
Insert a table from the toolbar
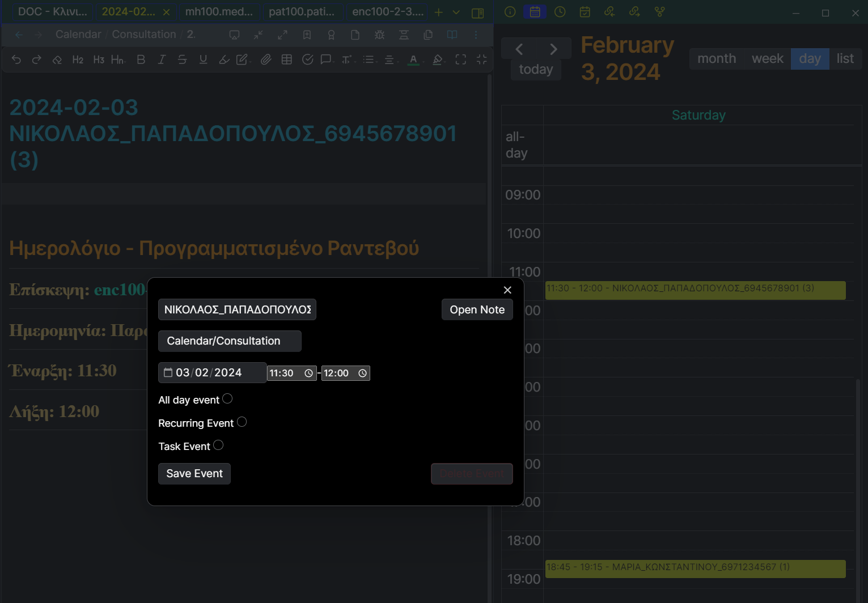coord(286,60)
